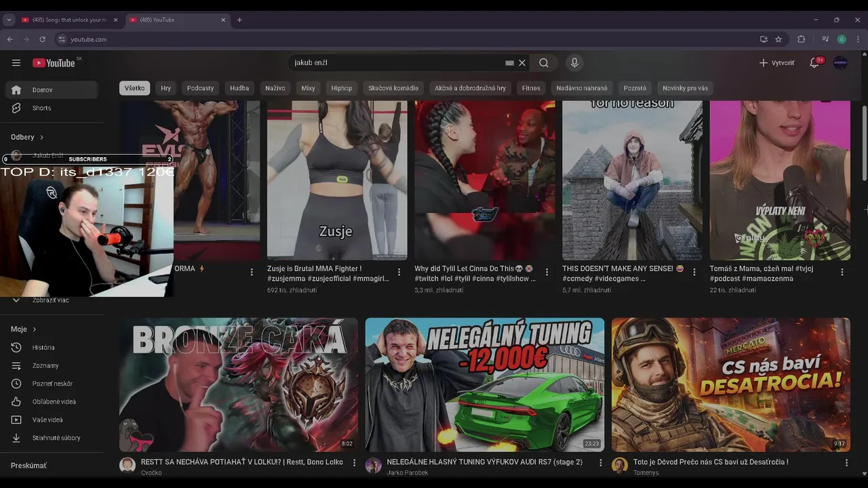
Task: Open Tomenys channel avatar
Action: click(x=620, y=465)
